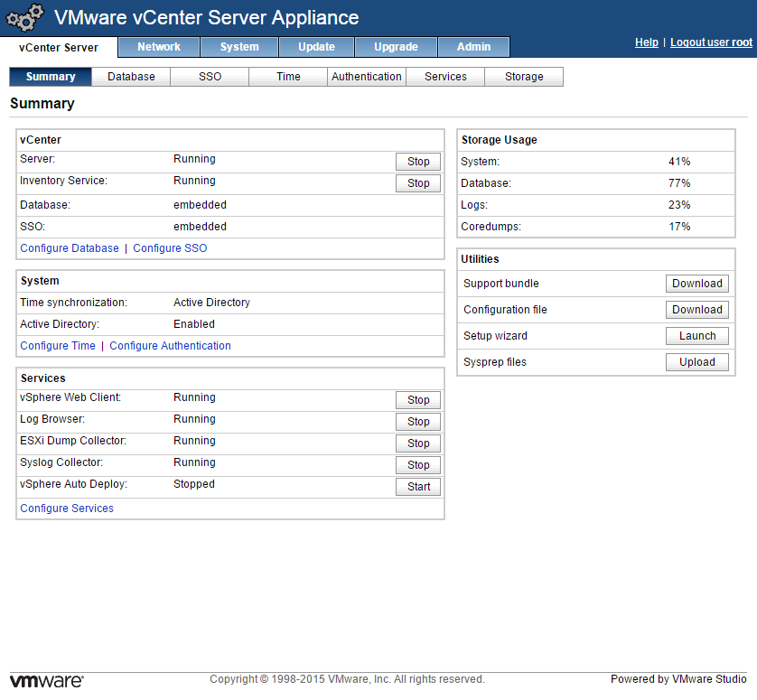The image size is (757, 700).
Task: Open the Help link
Action: click(x=647, y=42)
